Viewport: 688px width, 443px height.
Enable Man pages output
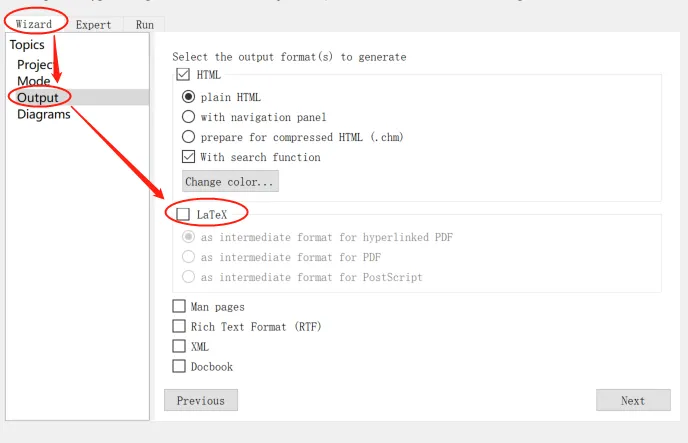point(179,306)
